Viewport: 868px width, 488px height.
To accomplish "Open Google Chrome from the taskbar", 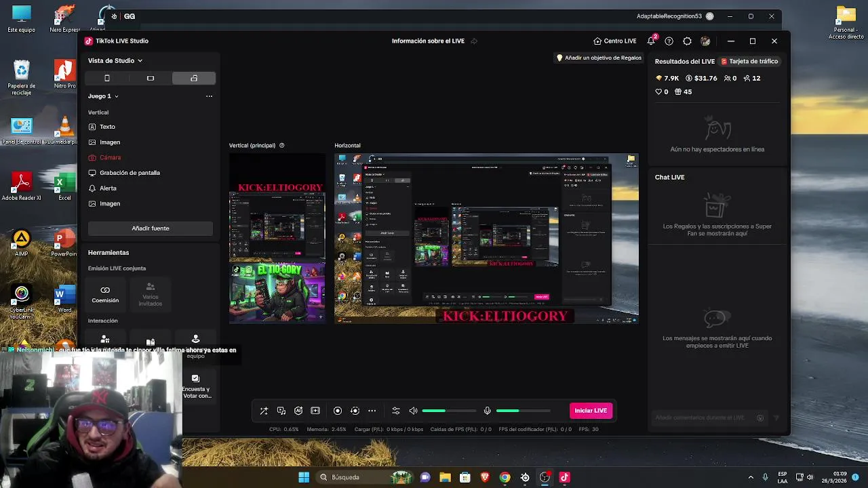I will coord(505,477).
